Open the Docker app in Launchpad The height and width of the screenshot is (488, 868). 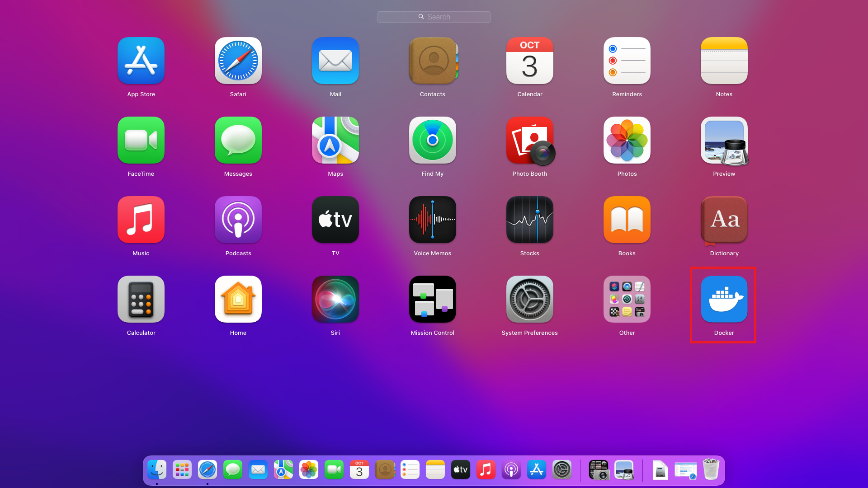pos(724,299)
